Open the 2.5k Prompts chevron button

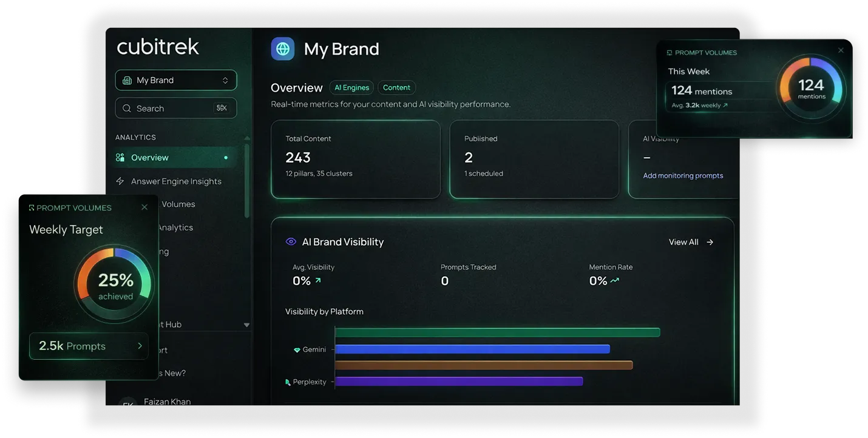pos(140,346)
